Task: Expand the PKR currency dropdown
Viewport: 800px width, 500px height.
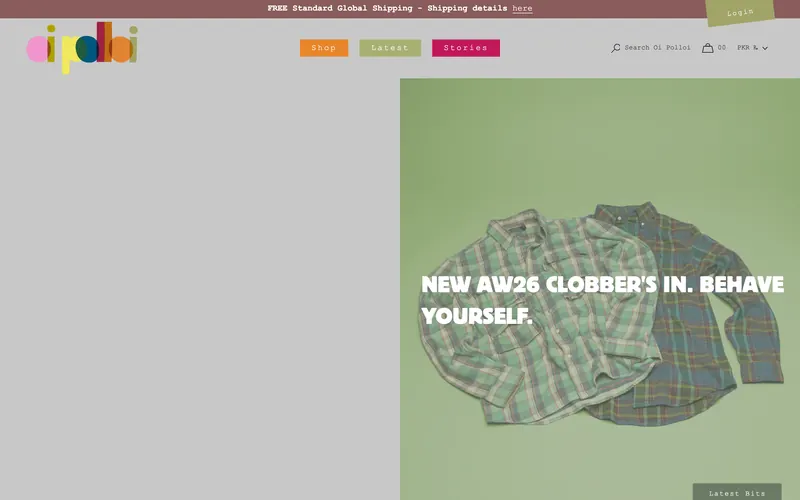Action: pyautogui.click(x=752, y=47)
